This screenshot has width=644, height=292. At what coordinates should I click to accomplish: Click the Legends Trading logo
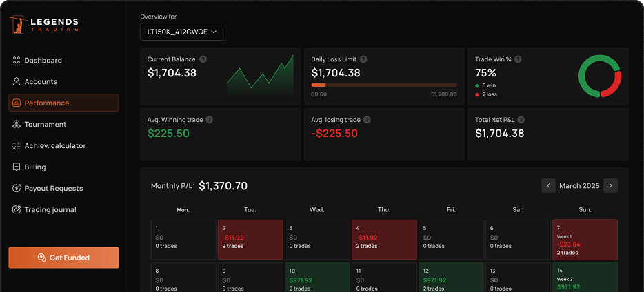pyautogui.click(x=43, y=24)
